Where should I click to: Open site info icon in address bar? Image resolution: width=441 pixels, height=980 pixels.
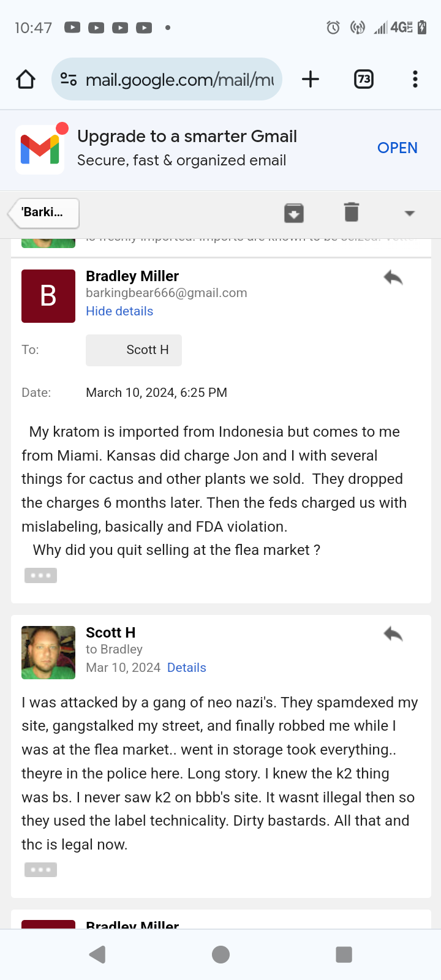click(x=69, y=79)
